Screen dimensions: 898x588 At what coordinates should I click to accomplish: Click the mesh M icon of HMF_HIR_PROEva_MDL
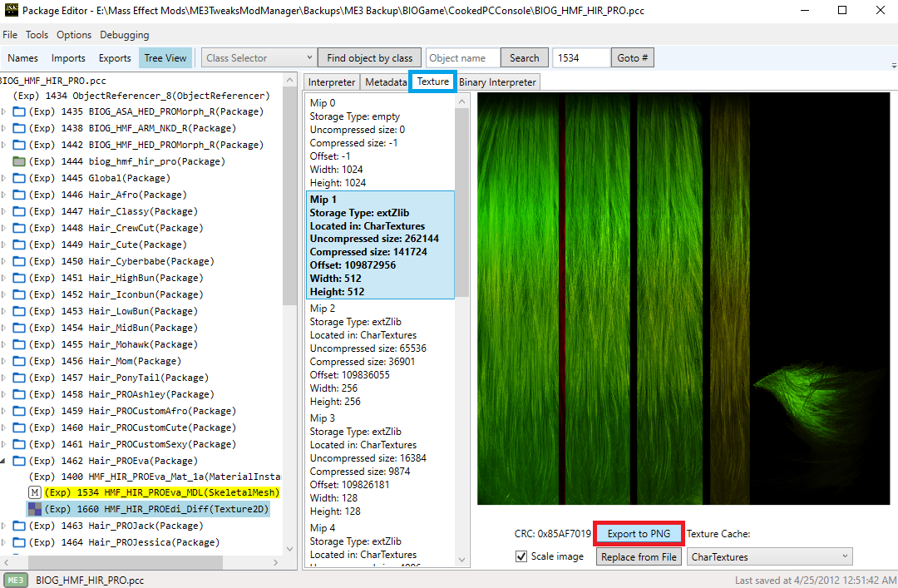pyautogui.click(x=35, y=492)
